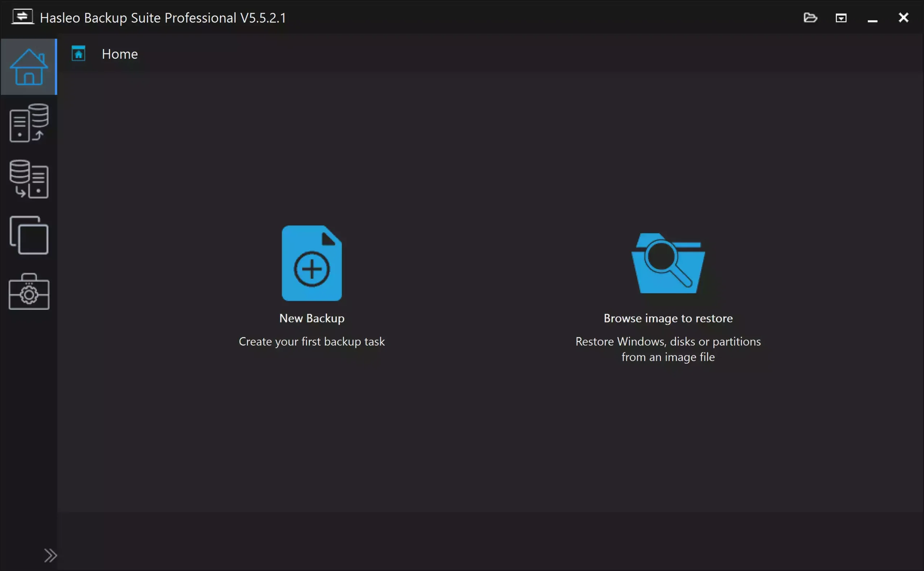Click 'Create your first backup task' text

point(312,341)
